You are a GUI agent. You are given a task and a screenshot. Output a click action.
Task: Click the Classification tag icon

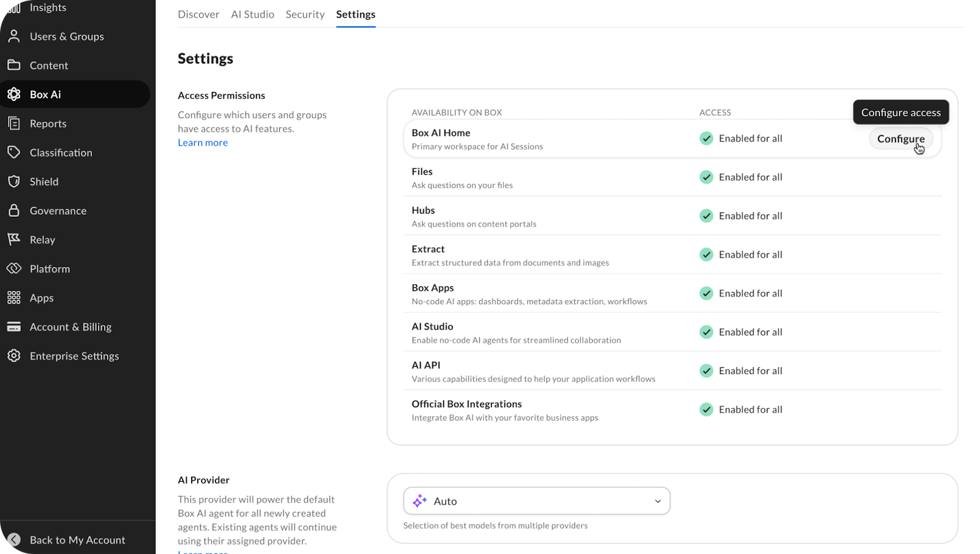13,152
